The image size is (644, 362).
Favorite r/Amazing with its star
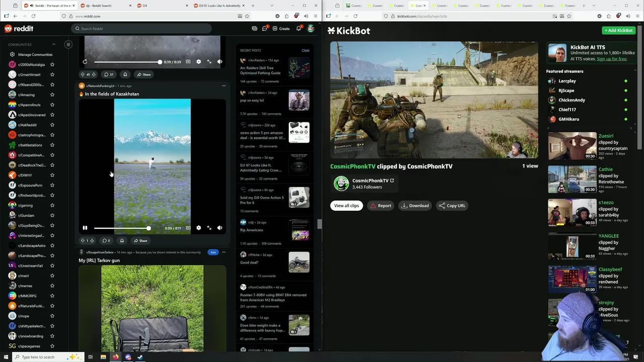pos(52,95)
